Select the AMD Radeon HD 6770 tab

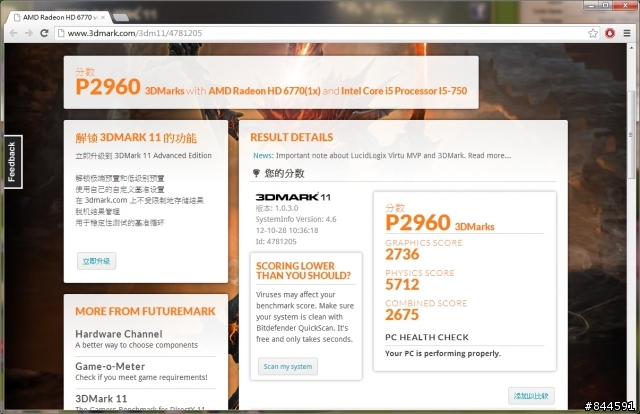(59, 17)
